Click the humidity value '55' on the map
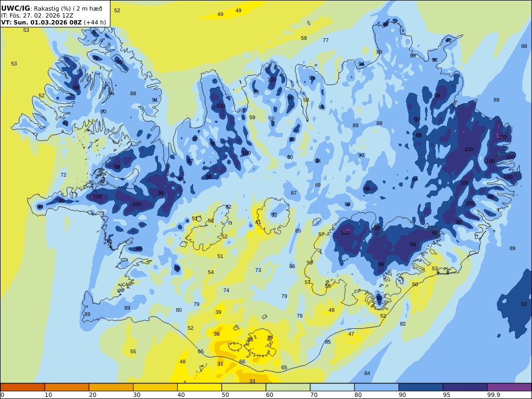532x399 pixels. click(133, 352)
